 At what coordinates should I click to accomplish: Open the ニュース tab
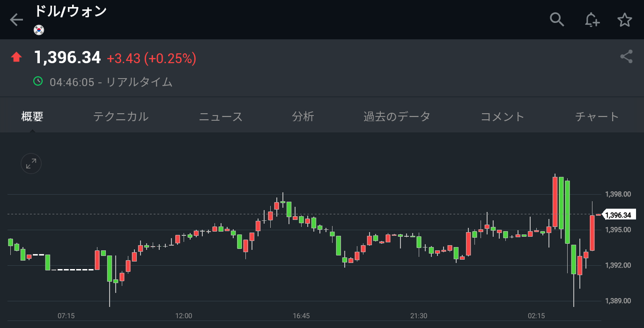coord(221,117)
